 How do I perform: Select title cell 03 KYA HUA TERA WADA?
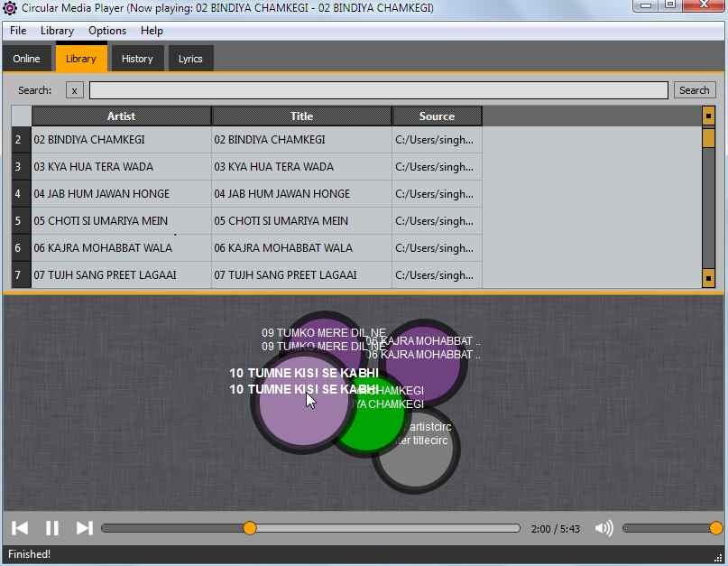click(x=301, y=167)
